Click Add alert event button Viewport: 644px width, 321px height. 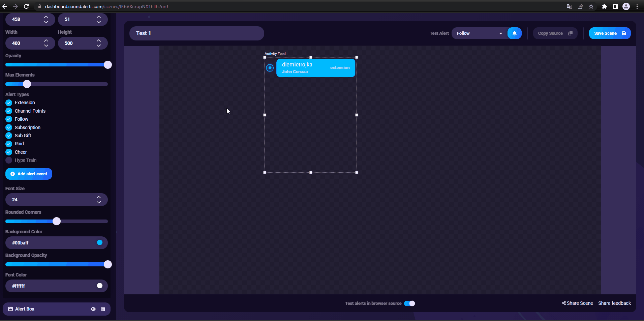coord(29,174)
